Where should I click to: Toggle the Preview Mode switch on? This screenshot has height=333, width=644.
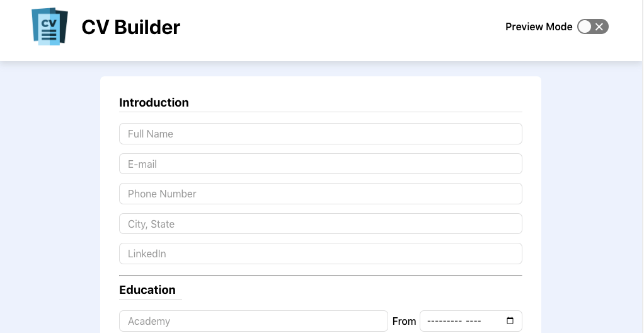click(593, 26)
